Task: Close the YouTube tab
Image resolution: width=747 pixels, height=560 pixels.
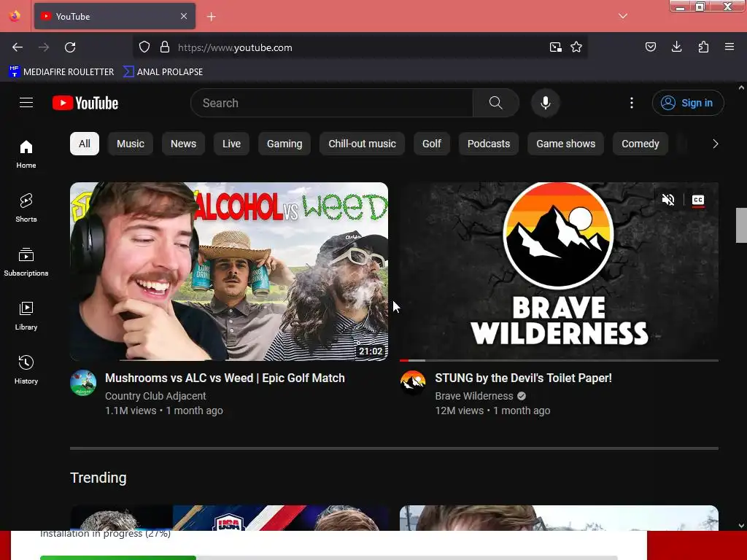Action: point(184,16)
